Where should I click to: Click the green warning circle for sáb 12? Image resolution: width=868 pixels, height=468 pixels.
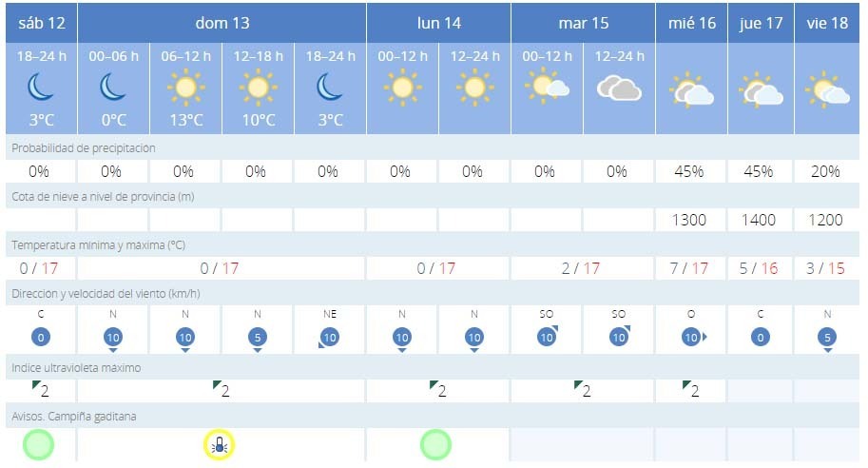pos(39,444)
